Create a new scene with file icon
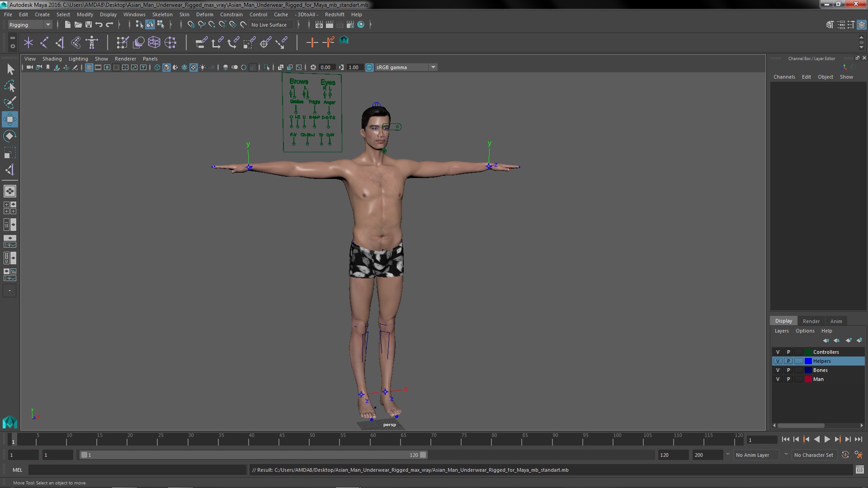This screenshot has width=868, height=488. tap(67, 24)
